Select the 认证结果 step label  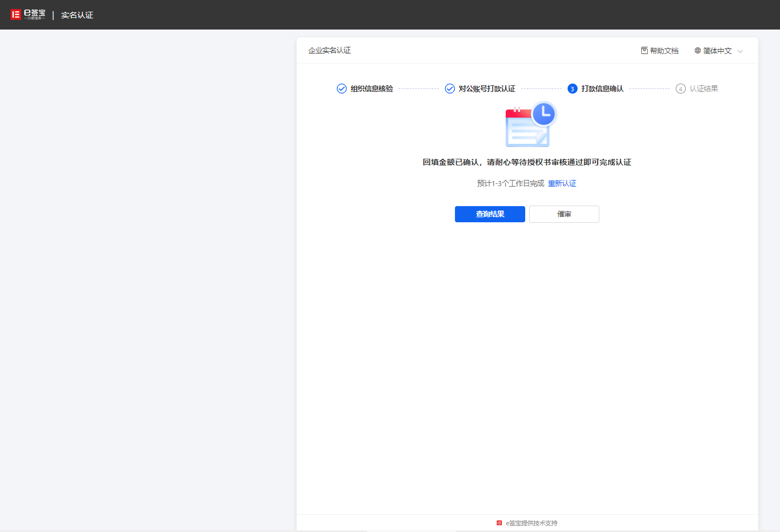[704, 89]
